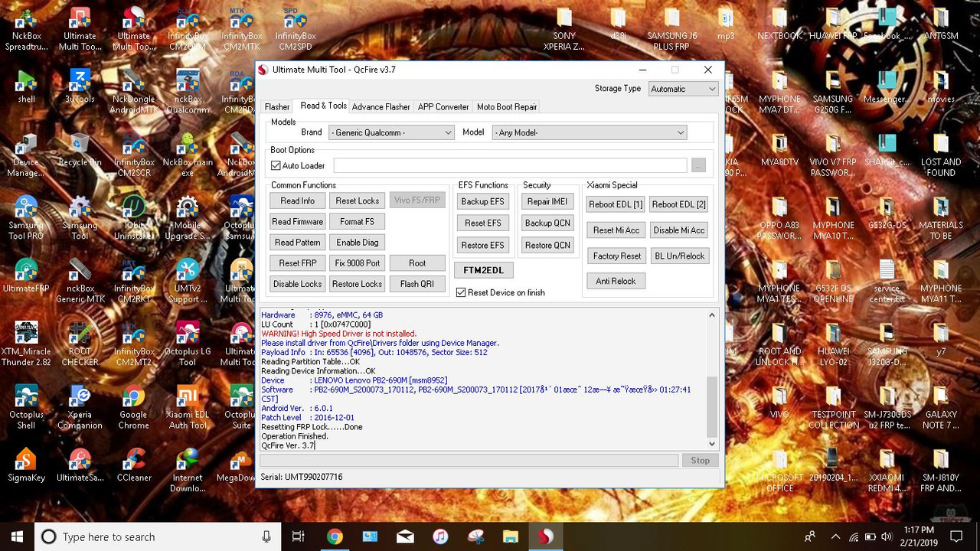980x551 pixels.
Task: Click Chrome icon in the taskbar
Action: click(x=335, y=536)
